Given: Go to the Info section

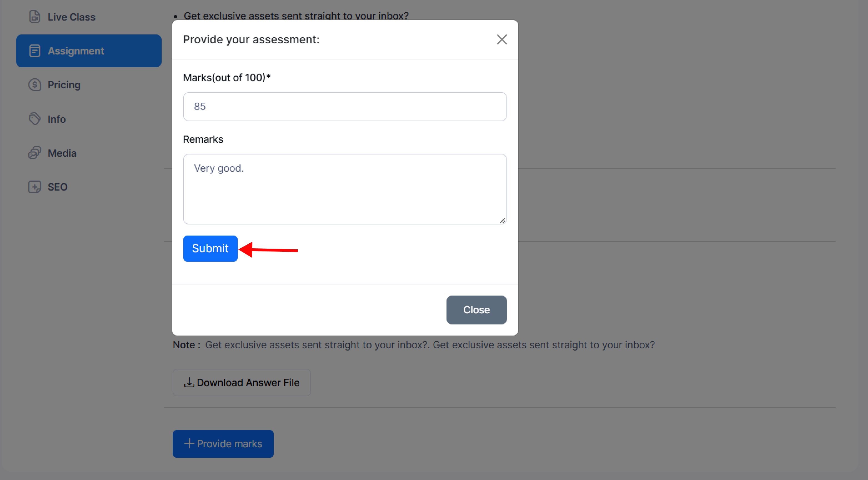Looking at the screenshot, I should click(x=57, y=119).
